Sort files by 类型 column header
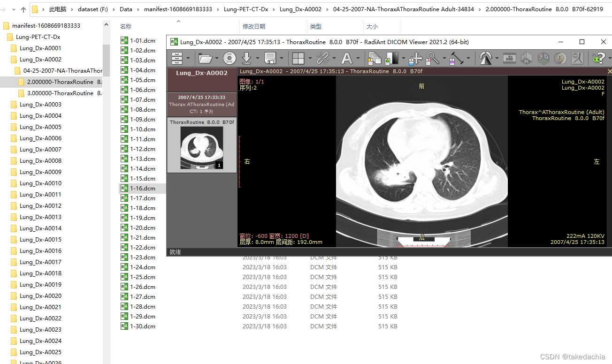The height and width of the screenshot is (364, 612). pyautogui.click(x=316, y=27)
